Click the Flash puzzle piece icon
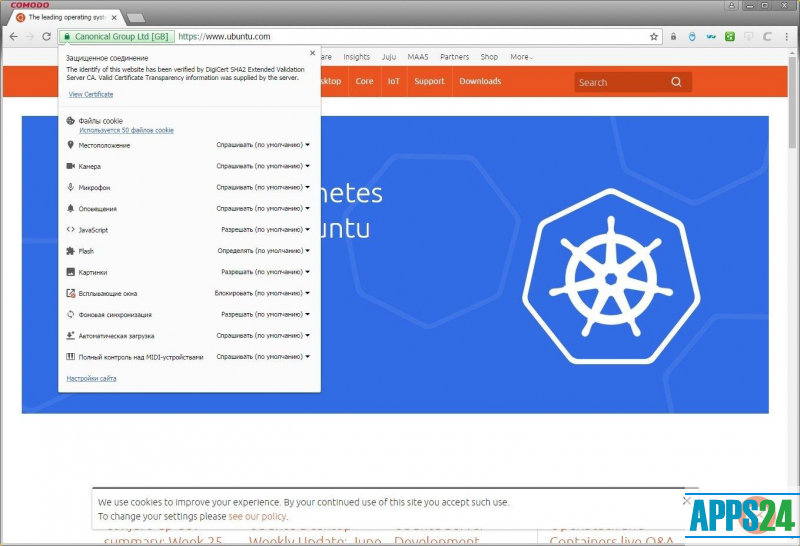 tap(70, 251)
